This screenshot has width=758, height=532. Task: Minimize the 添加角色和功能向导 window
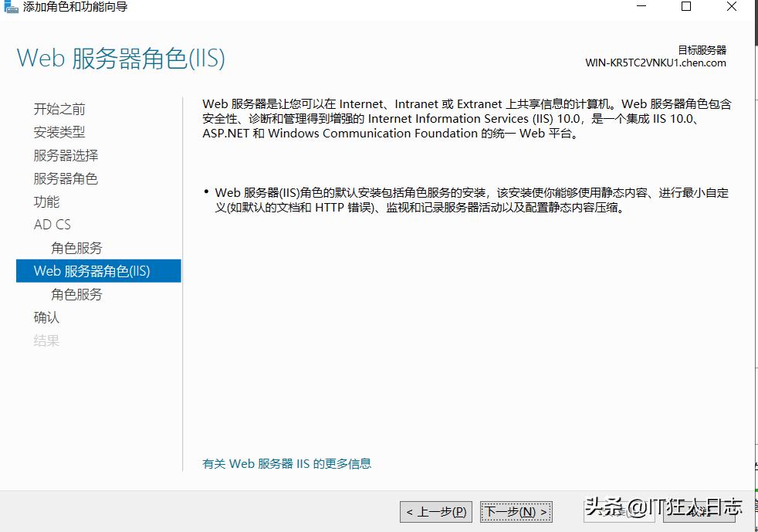pos(641,6)
